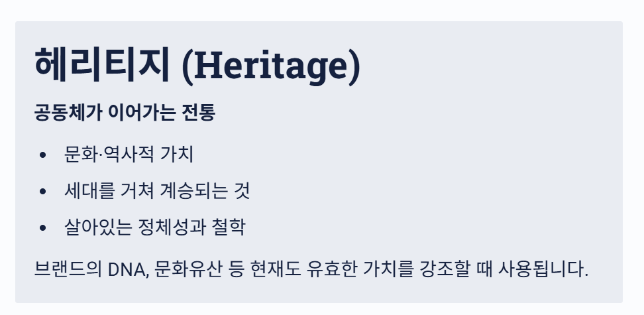The height and width of the screenshot is (315, 644).
Task: Click the word 유효한 in the paragraph
Action: pos(332,269)
